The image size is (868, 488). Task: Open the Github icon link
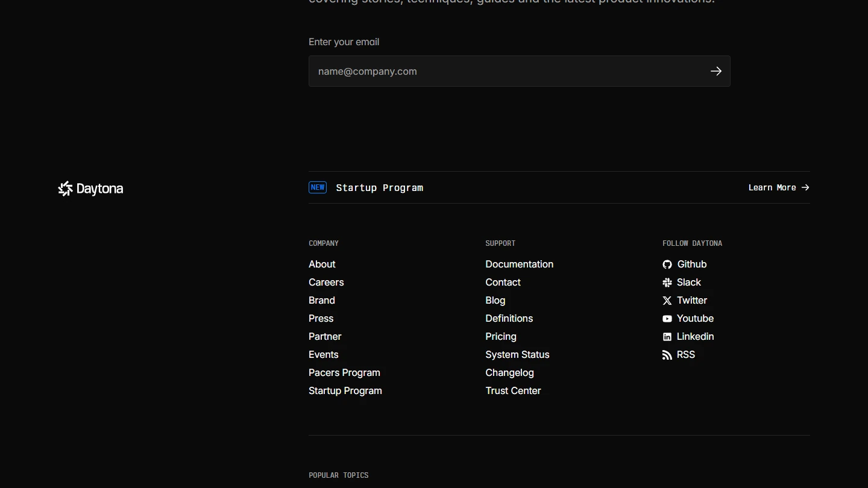pos(667,264)
